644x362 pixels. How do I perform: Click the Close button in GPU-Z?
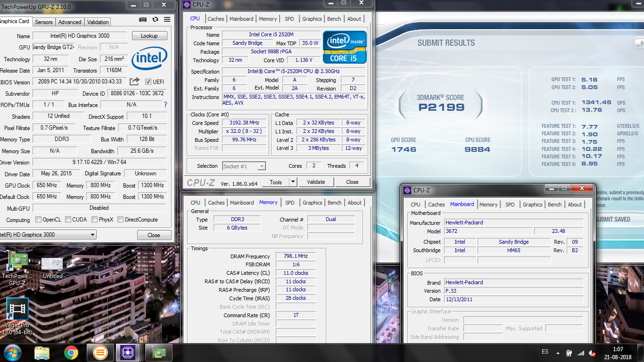154,235
